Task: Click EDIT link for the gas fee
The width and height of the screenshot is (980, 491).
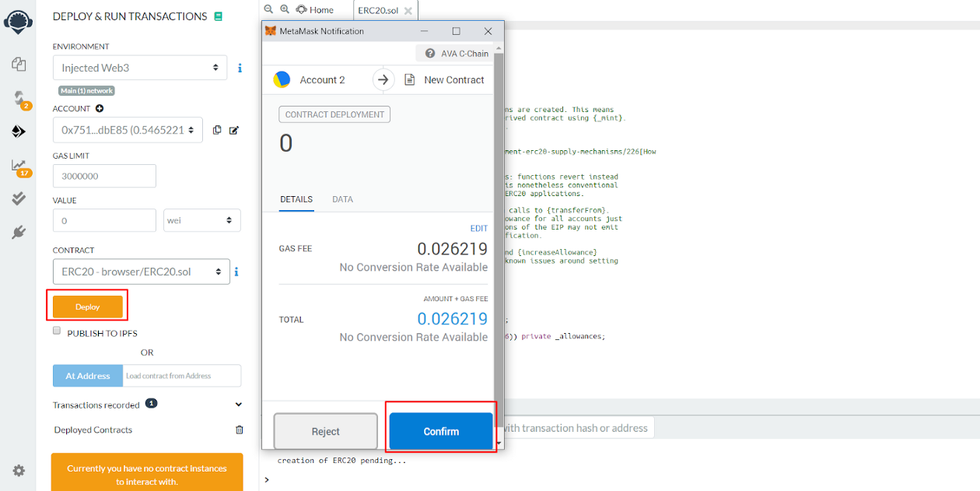Action: click(x=478, y=228)
